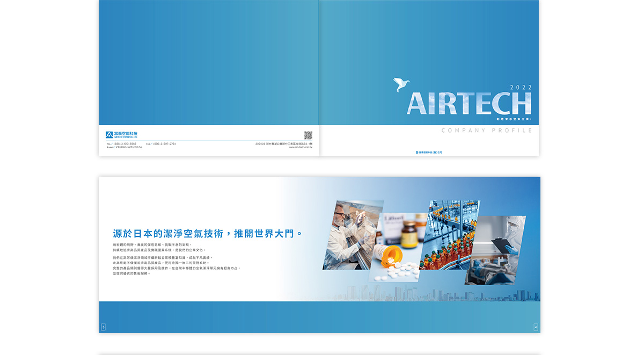Click the bottling production line photo

(451, 235)
